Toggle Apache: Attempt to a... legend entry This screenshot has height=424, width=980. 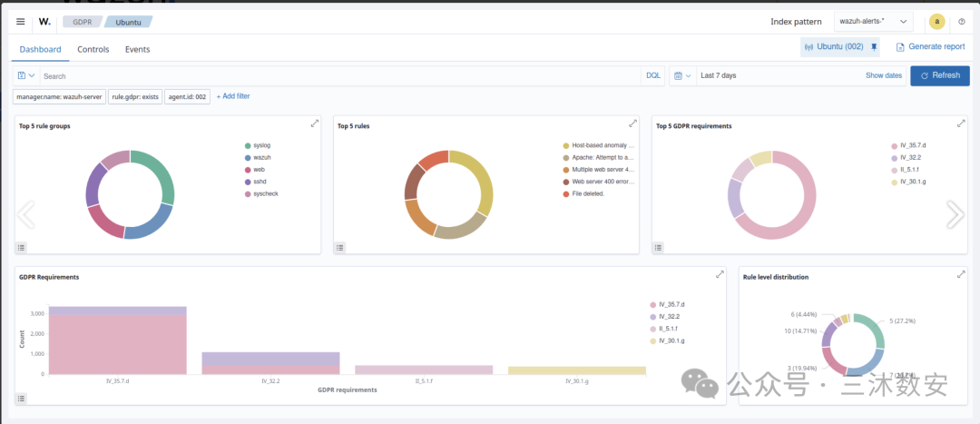(600, 158)
